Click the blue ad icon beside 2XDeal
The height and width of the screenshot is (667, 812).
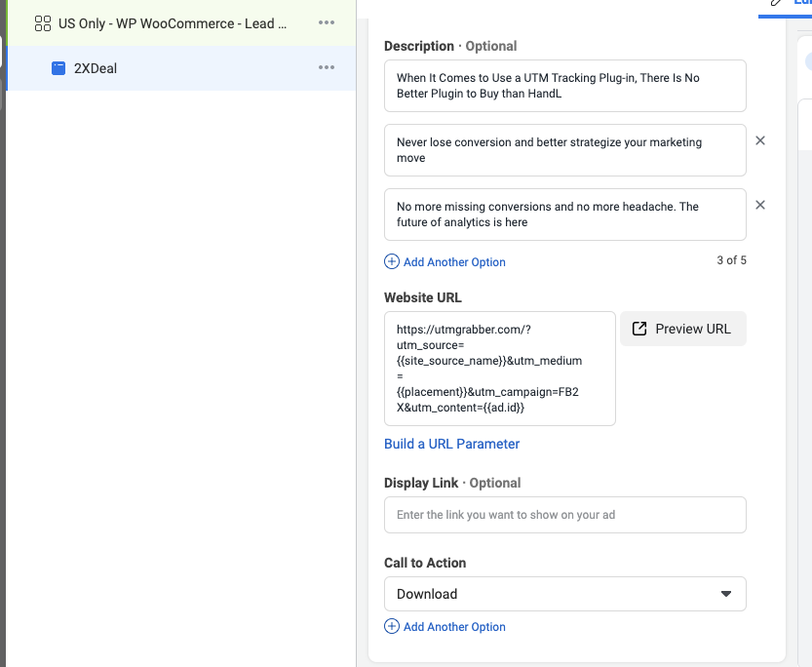(x=58, y=68)
